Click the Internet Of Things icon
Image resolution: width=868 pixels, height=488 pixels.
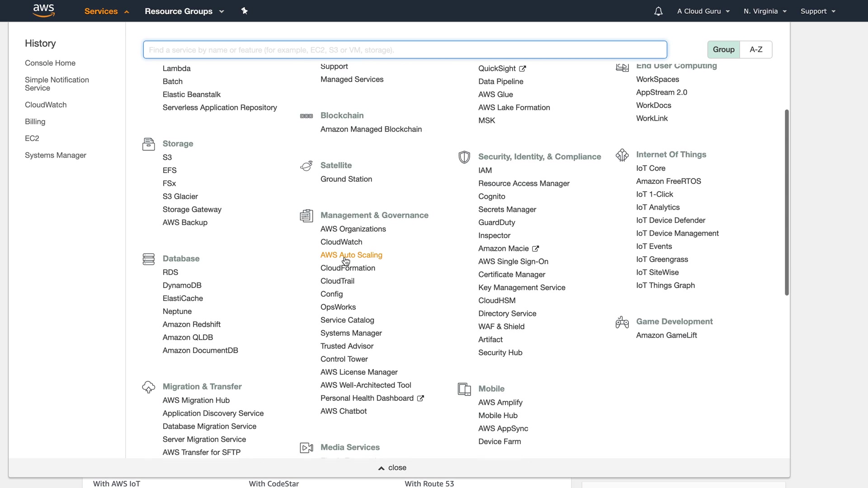[x=622, y=155]
